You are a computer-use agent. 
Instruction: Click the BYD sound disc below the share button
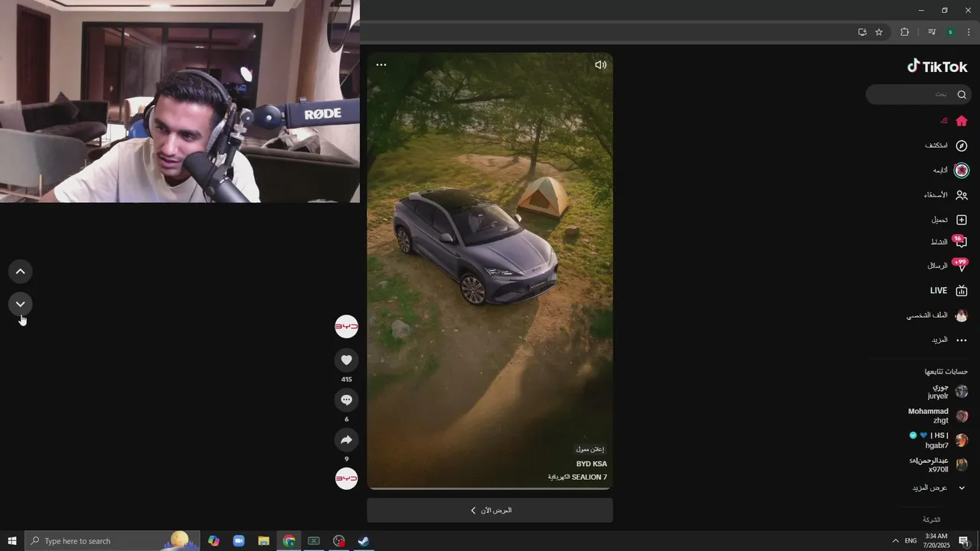[x=346, y=478]
